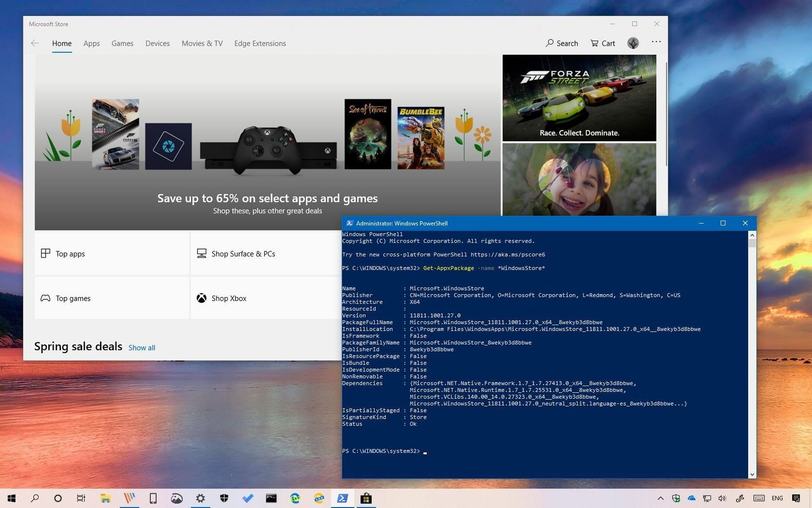812x508 pixels.
Task: Switch to the Games tab
Action: 122,44
